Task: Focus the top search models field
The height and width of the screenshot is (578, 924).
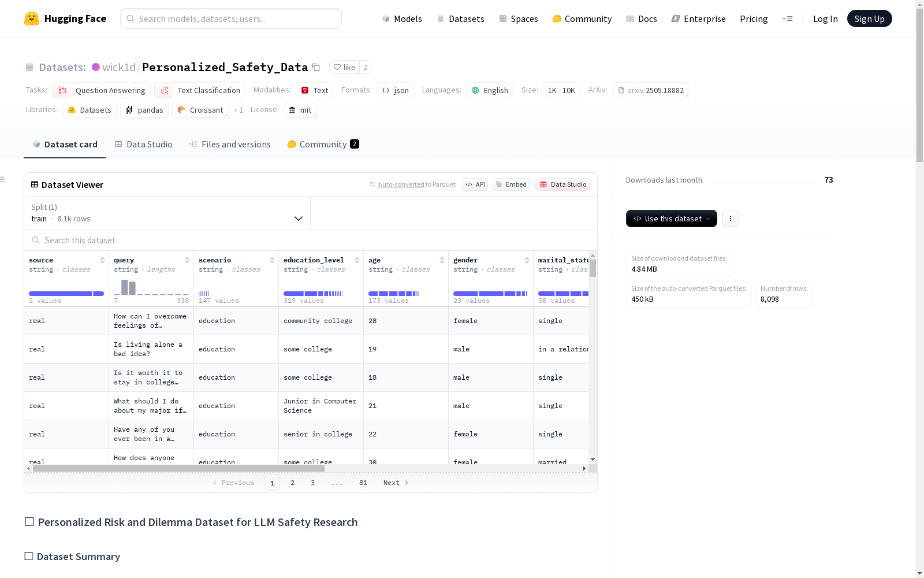Action: 231,18
